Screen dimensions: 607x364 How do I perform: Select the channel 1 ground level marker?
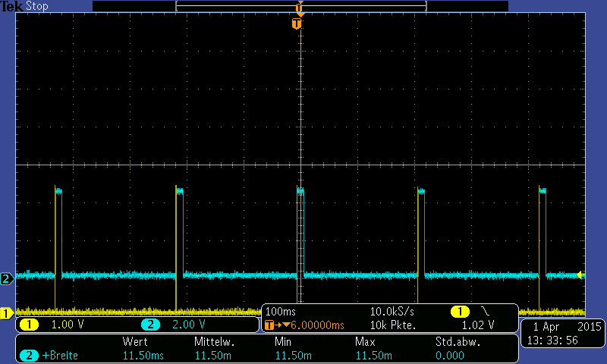[x=6, y=313]
